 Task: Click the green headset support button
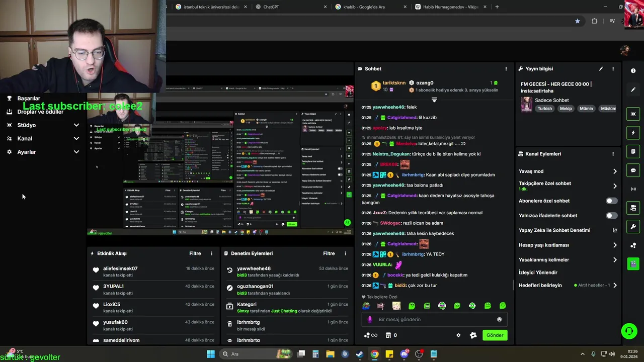[629, 331]
